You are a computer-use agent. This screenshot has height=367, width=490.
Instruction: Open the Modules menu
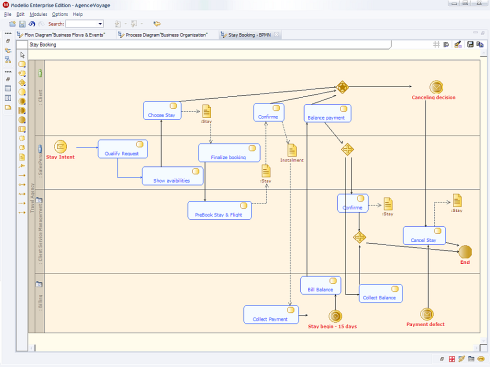pos(38,14)
